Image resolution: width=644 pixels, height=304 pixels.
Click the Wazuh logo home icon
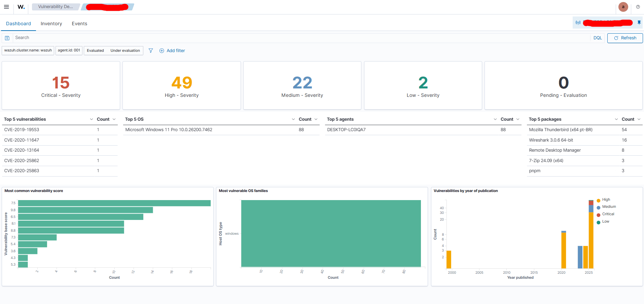pos(21,7)
